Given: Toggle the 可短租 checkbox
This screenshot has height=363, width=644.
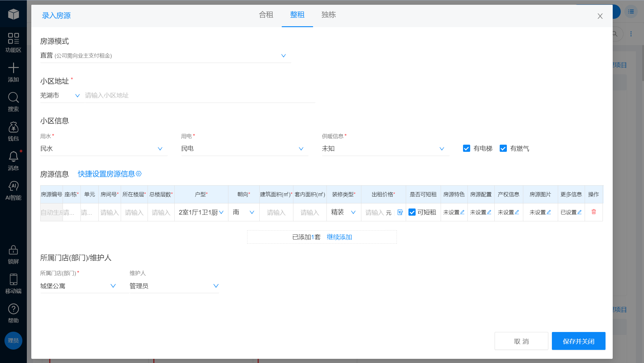Looking at the screenshot, I should click(412, 212).
